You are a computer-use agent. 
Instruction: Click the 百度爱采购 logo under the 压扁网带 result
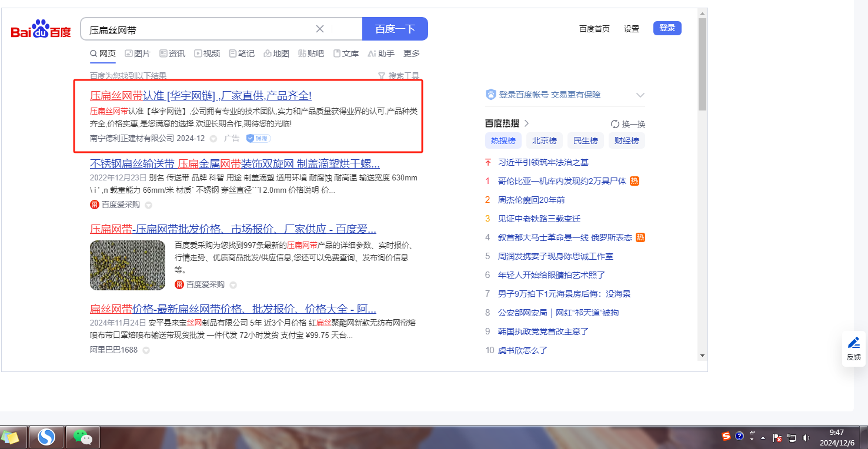[179, 284]
